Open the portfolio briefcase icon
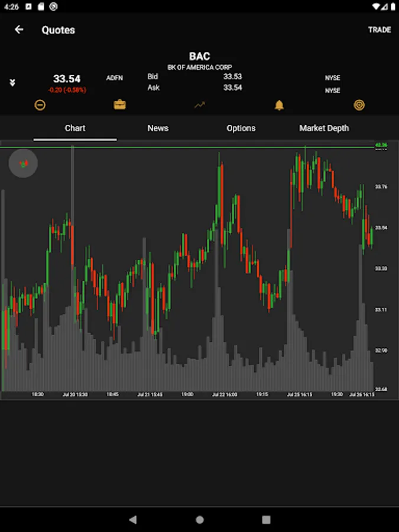This screenshot has height=532, width=399. [x=120, y=105]
